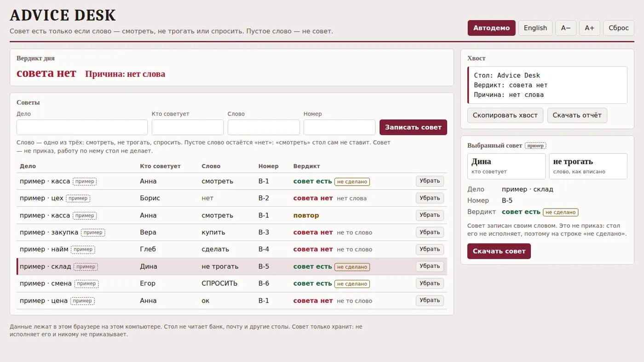Click the хвост text block
The height and width of the screenshot is (362, 644).
(x=547, y=85)
